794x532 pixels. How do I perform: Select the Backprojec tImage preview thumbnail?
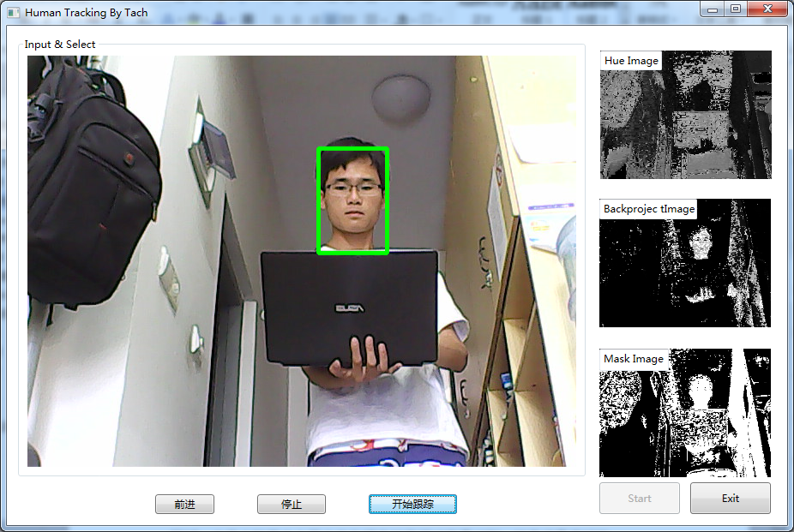click(685, 266)
